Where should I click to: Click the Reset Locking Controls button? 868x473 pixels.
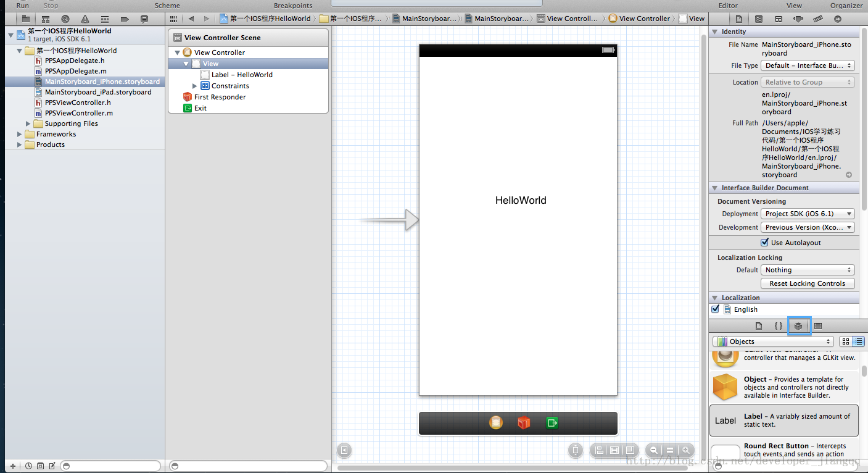[808, 283]
